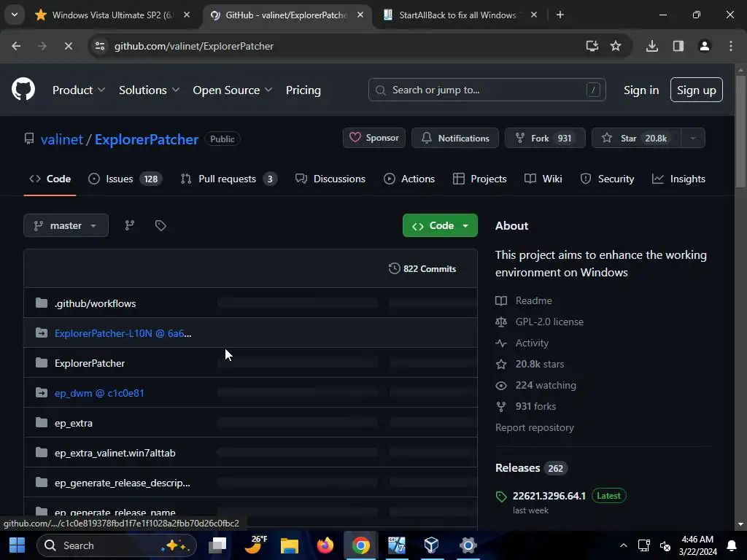
Task: View site information icon in address bar
Action: coord(99,46)
